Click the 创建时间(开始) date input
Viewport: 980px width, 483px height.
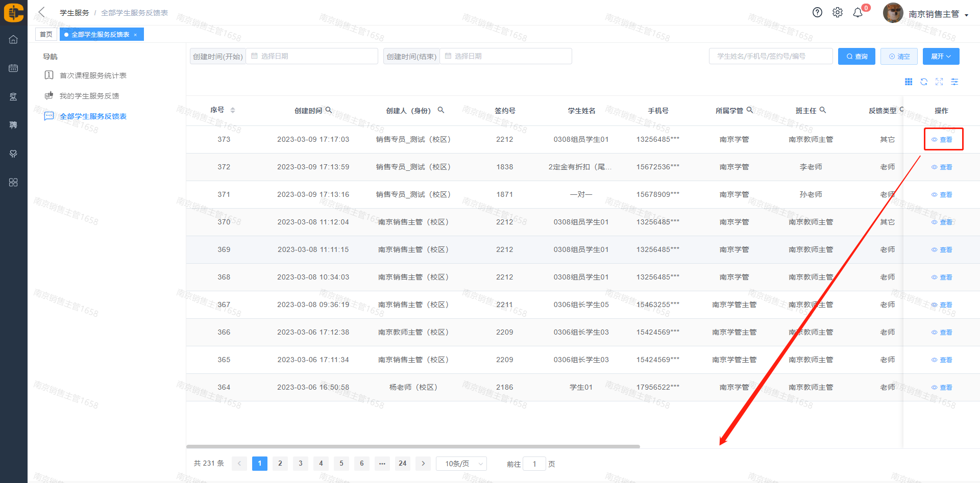(312, 56)
